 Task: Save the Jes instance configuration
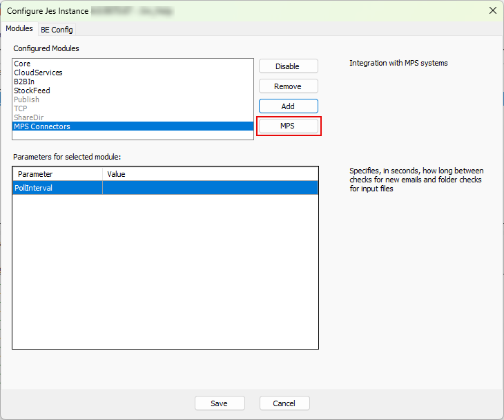(220, 403)
